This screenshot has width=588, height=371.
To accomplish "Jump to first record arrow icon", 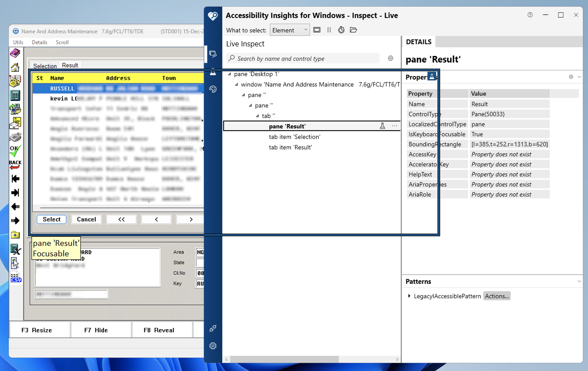I will tap(15, 179).
